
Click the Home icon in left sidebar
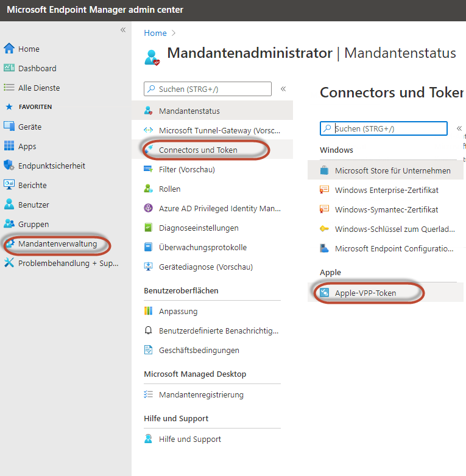point(9,49)
